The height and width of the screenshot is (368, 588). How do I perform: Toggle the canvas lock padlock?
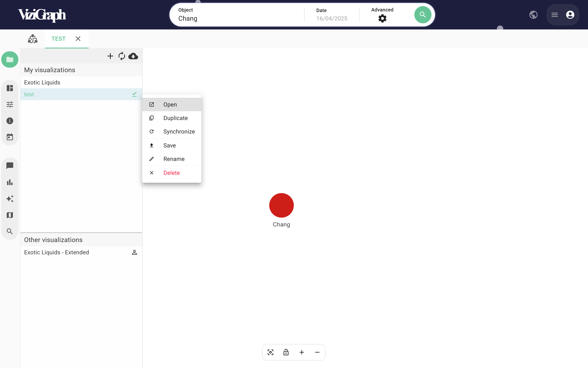286,352
